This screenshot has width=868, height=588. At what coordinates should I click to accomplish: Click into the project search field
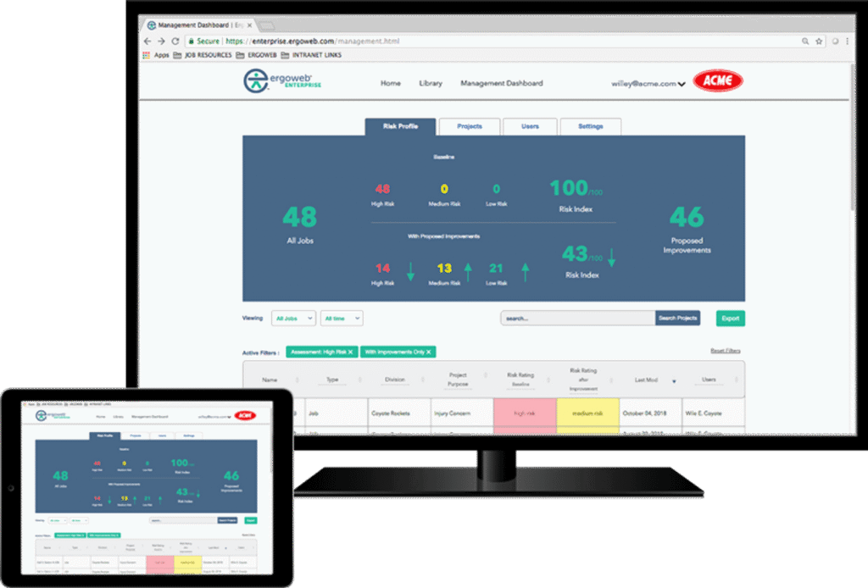(x=576, y=319)
